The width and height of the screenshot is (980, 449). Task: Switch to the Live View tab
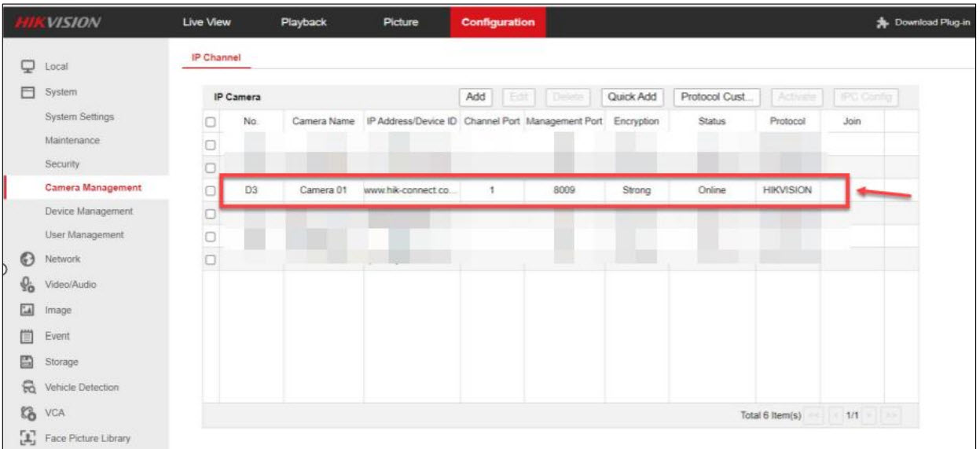coord(207,22)
